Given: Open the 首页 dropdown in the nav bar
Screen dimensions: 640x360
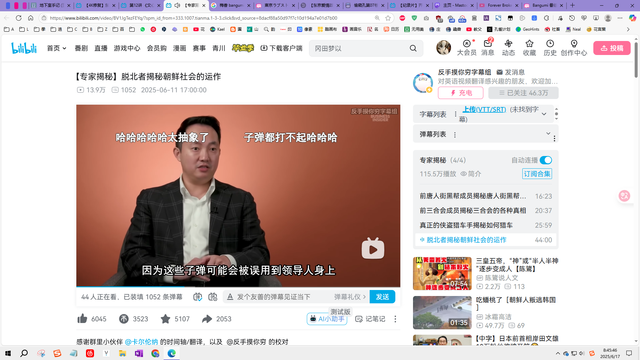Looking at the screenshot, I should 56,48.
